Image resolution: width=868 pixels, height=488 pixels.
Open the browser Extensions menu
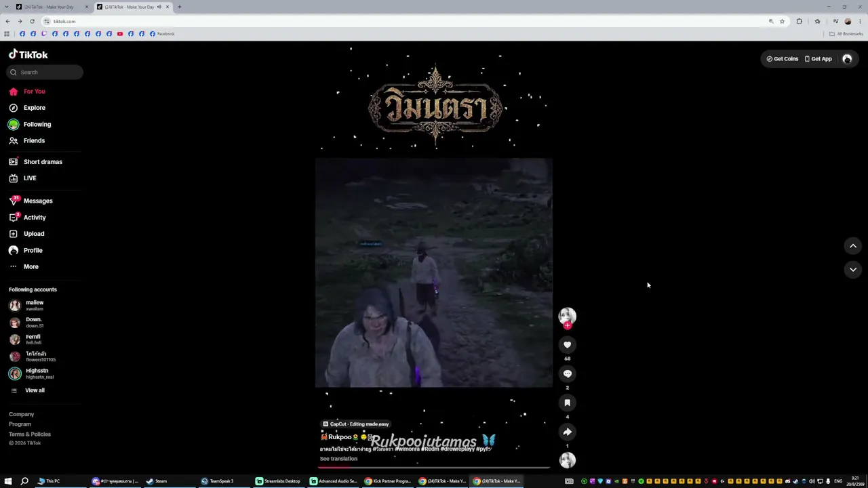coord(800,21)
